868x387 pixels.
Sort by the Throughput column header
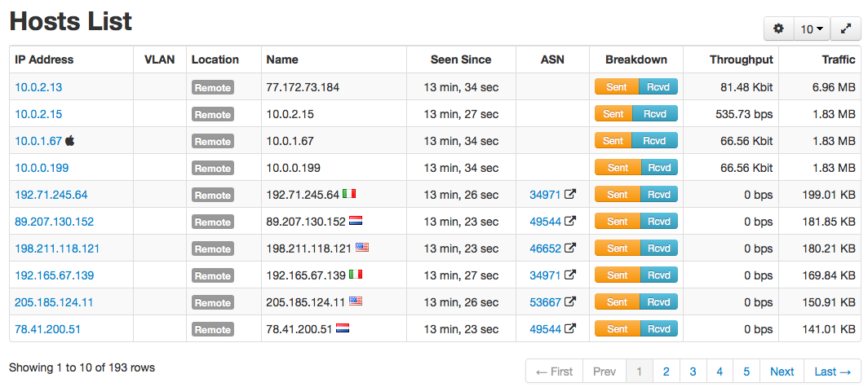(x=742, y=59)
